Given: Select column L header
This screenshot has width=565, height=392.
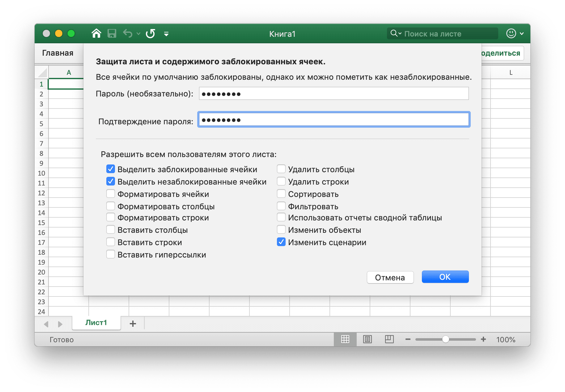Looking at the screenshot, I should (x=511, y=73).
